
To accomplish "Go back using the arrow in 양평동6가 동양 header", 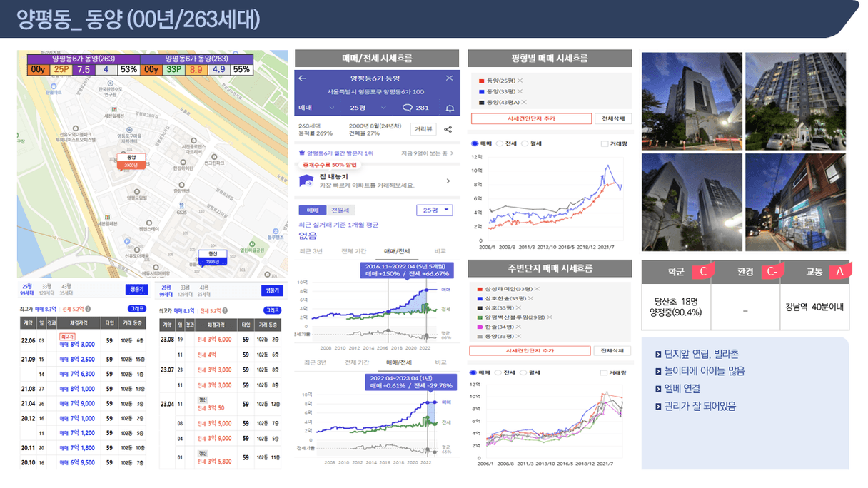I will coord(302,78).
